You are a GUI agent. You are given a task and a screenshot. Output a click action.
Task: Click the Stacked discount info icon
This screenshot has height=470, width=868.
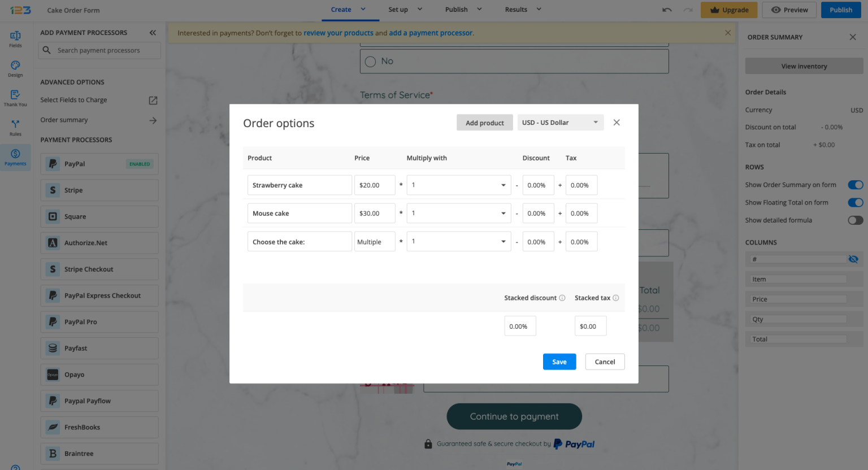coord(562,298)
